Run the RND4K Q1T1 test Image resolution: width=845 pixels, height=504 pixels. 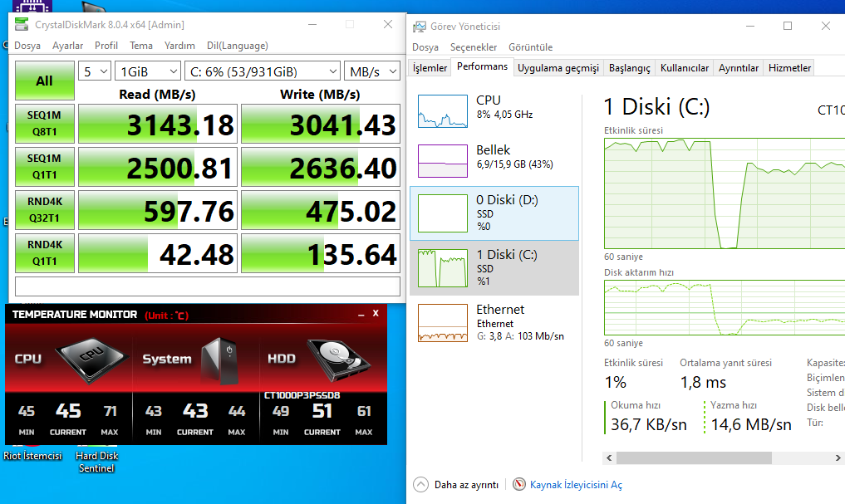coord(45,252)
